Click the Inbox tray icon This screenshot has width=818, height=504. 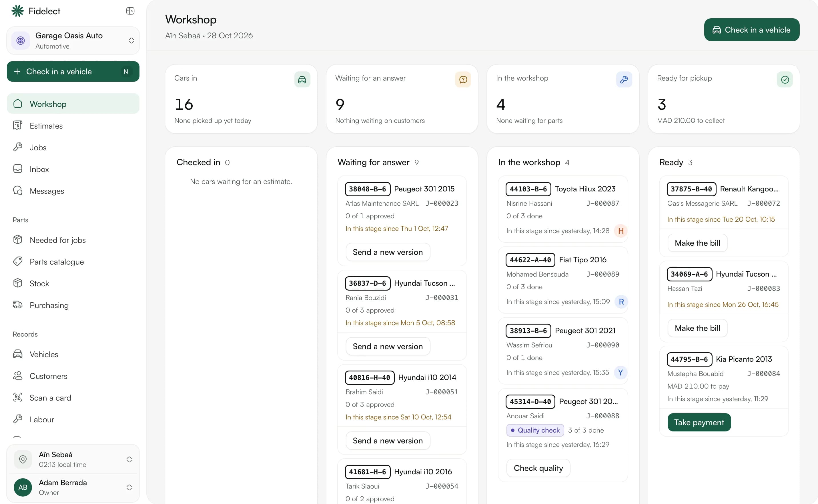[x=18, y=169]
